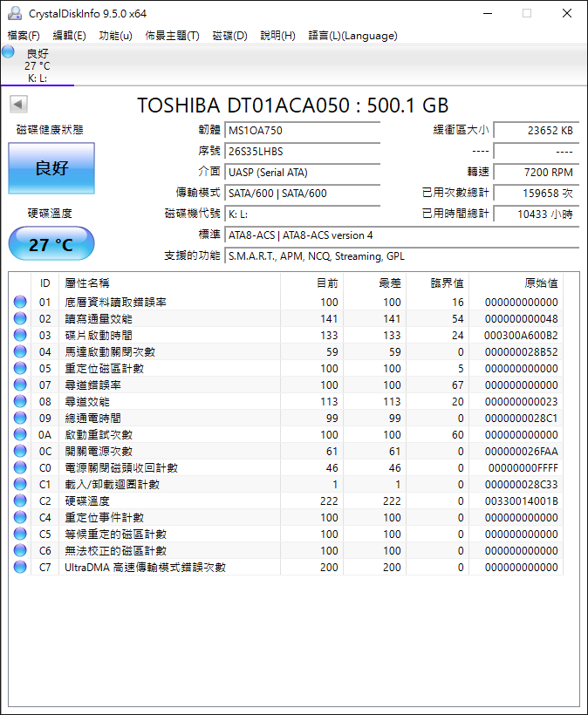Click the power on count value 159658 次
The image size is (588, 715).
point(537,194)
